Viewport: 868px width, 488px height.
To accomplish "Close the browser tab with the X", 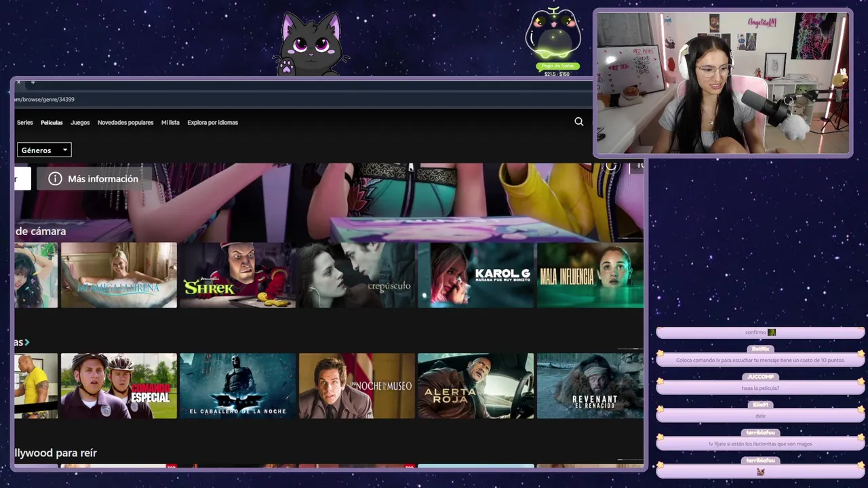I will pyautogui.click(x=18, y=83).
